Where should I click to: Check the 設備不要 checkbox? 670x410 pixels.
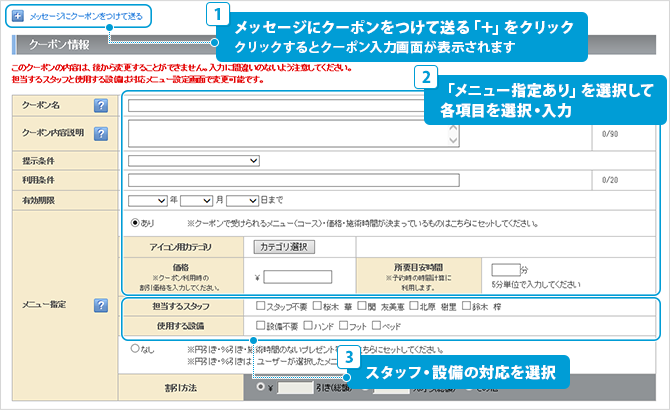[260, 326]
